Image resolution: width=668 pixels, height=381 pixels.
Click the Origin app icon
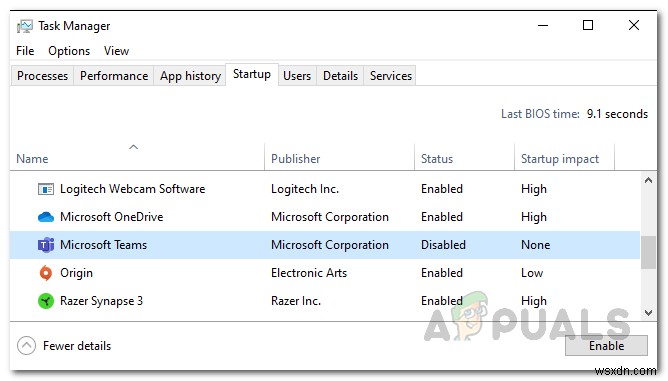pyautogui.click(x=46, y=273)
